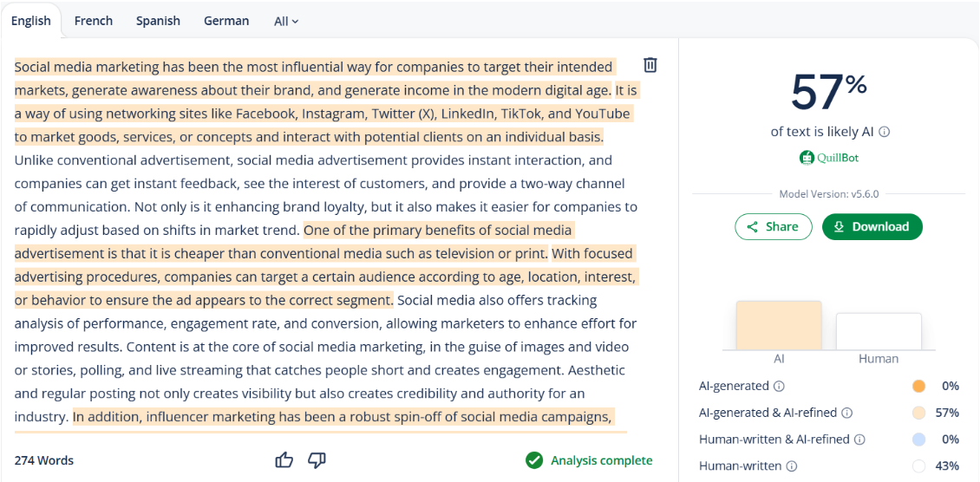This screenshot has width=980, height=482.
Task: Click the thumbs down feedback icon
Action: 317,460
